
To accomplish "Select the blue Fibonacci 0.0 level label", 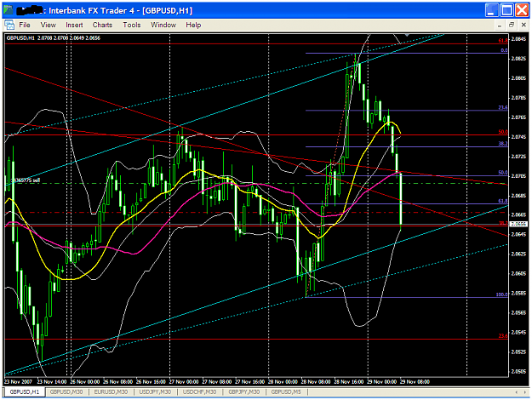I will click(504, 50).
